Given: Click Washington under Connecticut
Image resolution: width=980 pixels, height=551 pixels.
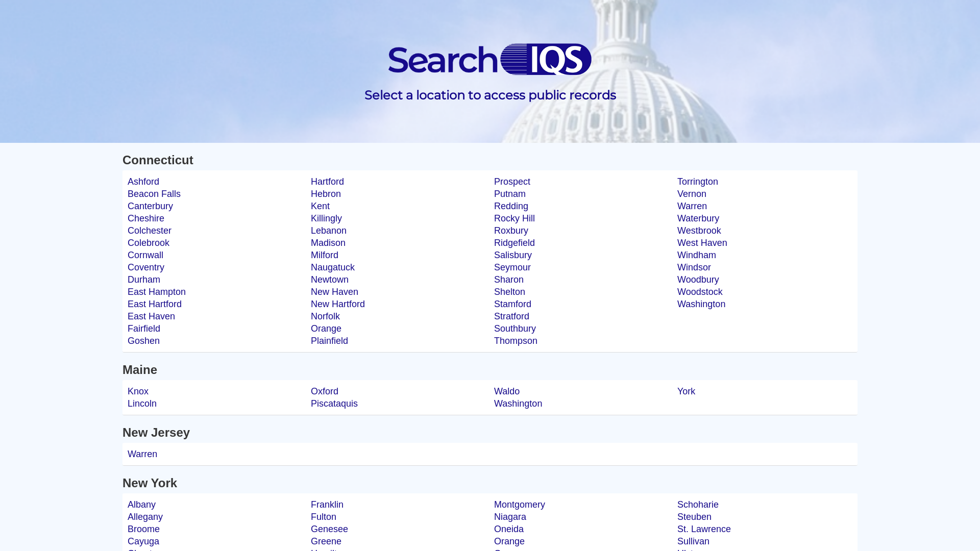Looking at the screenshot, I should click(701, 304).
